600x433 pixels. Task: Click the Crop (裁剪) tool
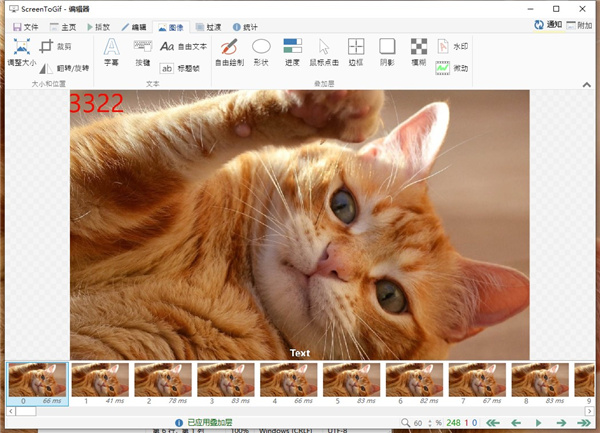pyautogui.click(x=55, y=46)
